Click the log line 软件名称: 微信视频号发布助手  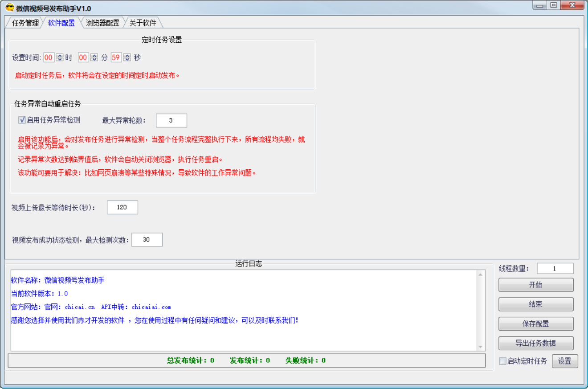tap(58, 280)
